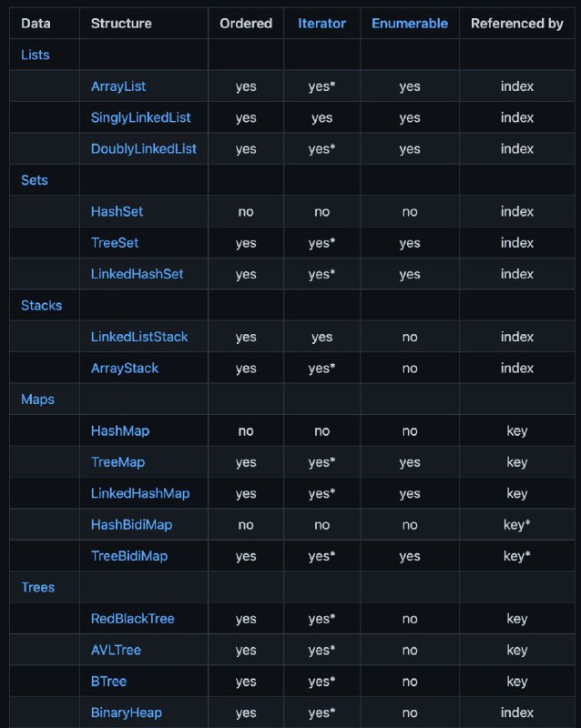The height and width of the screenshot is (728, 581).
Task: Open the LinkedListStack link
Action: (x=139, y=337)
